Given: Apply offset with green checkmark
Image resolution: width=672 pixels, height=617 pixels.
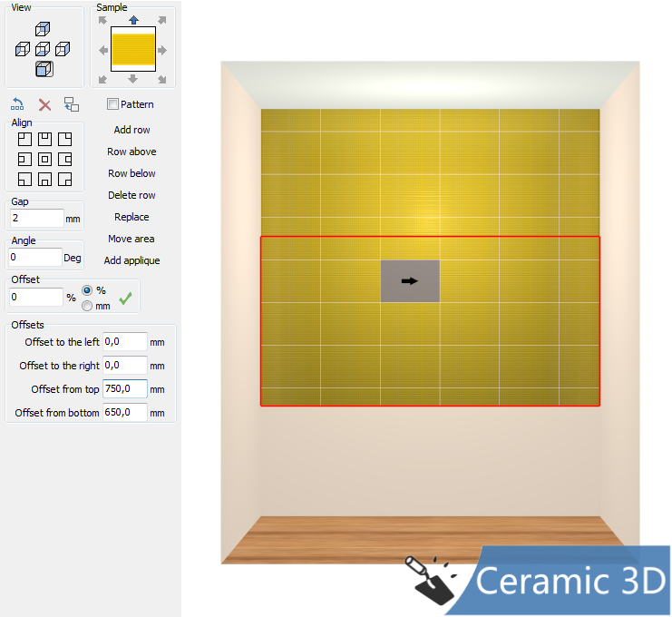Looking at the screenshot, I should click(125, 298).
